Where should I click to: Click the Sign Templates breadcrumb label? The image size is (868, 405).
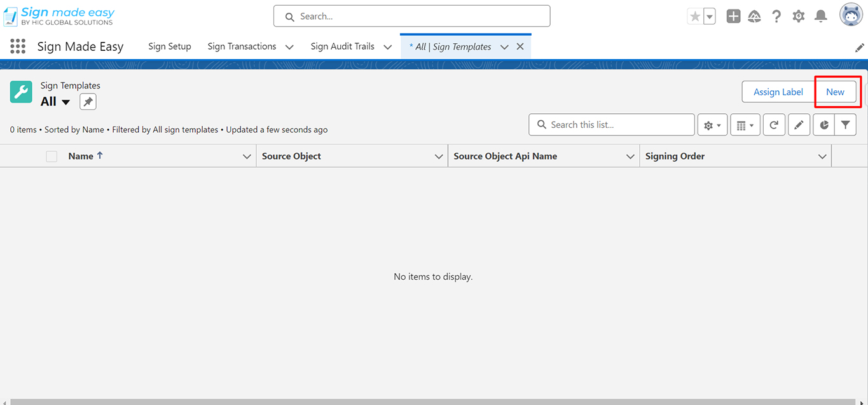click(x=71, y=86)
